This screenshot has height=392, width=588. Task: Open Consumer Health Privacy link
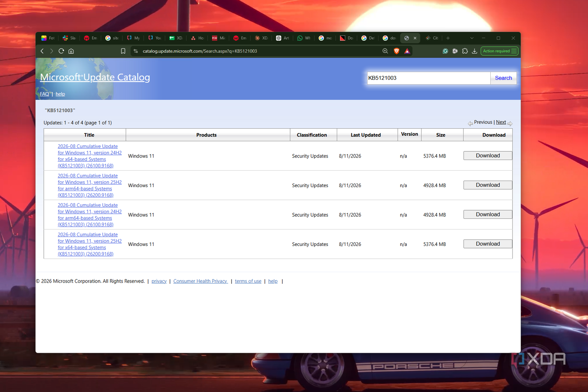pyautogui.click(x=200, y=281)
